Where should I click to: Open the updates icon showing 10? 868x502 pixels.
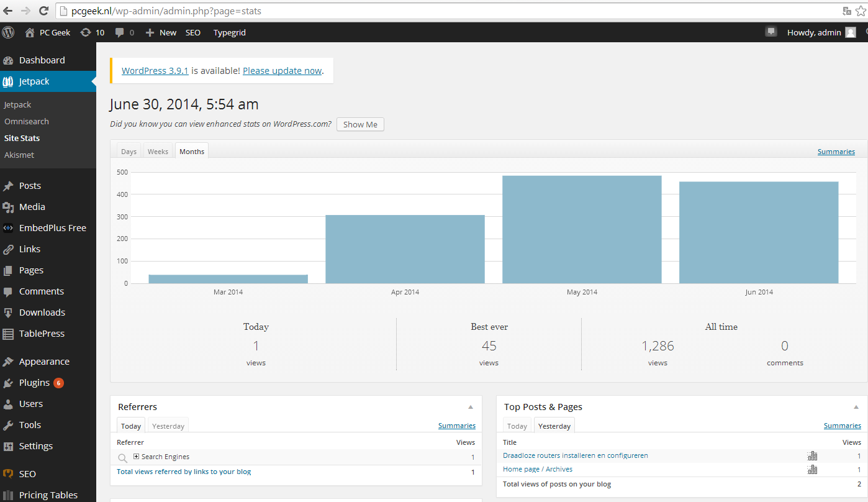(86, 32)
